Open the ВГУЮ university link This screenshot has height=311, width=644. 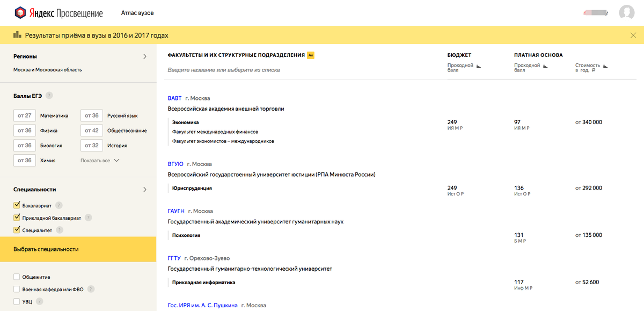pyautogui.click(x=175, y=164)
